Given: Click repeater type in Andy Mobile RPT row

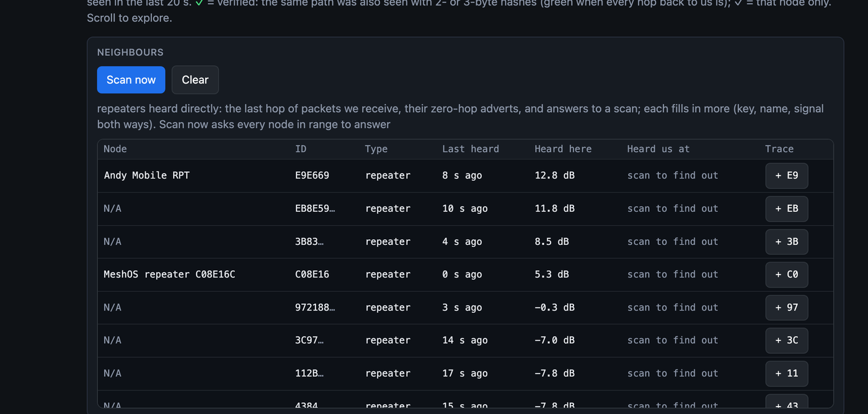Looking at the screenshot, I should [x=387, y=175].
